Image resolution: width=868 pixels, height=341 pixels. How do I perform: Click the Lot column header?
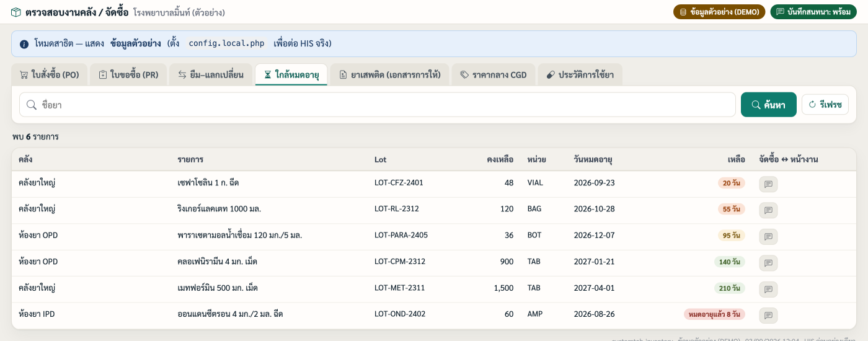coord(380,160)
